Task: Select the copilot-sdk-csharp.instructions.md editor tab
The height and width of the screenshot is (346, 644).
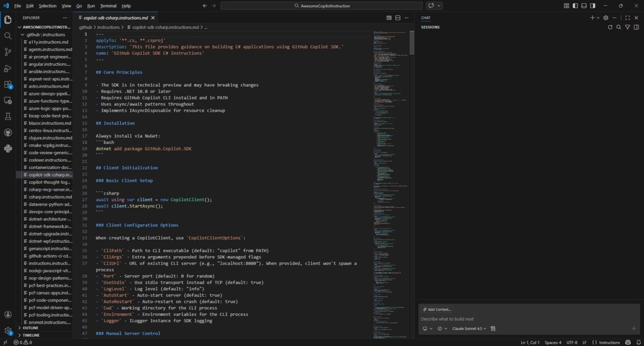Action: pyautogui.click(x=115, y=18)
